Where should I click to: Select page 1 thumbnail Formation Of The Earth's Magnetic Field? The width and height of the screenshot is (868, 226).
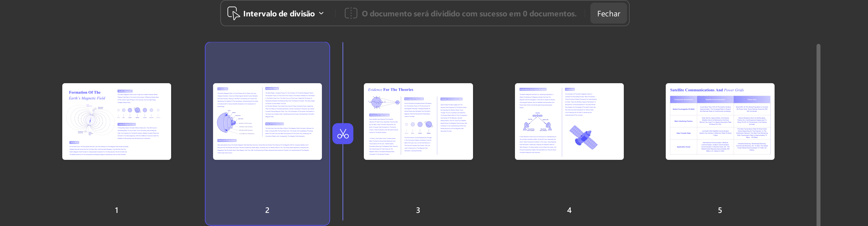click(117, 122)
